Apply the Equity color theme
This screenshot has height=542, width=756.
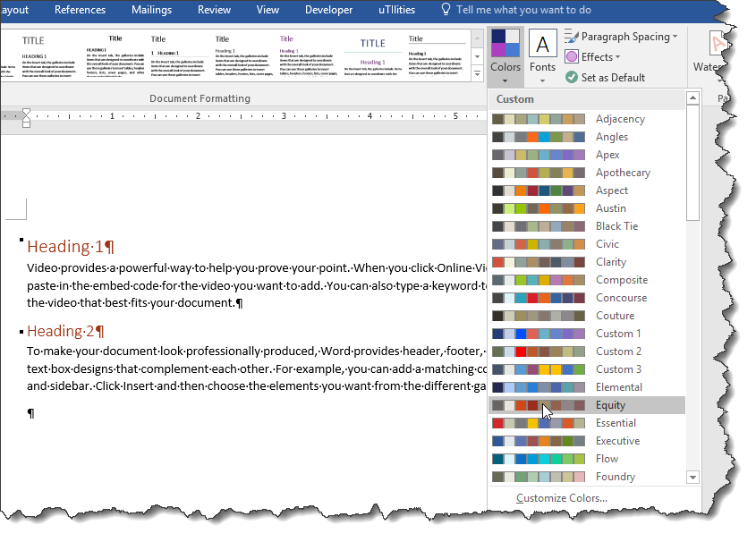point(587,405)
